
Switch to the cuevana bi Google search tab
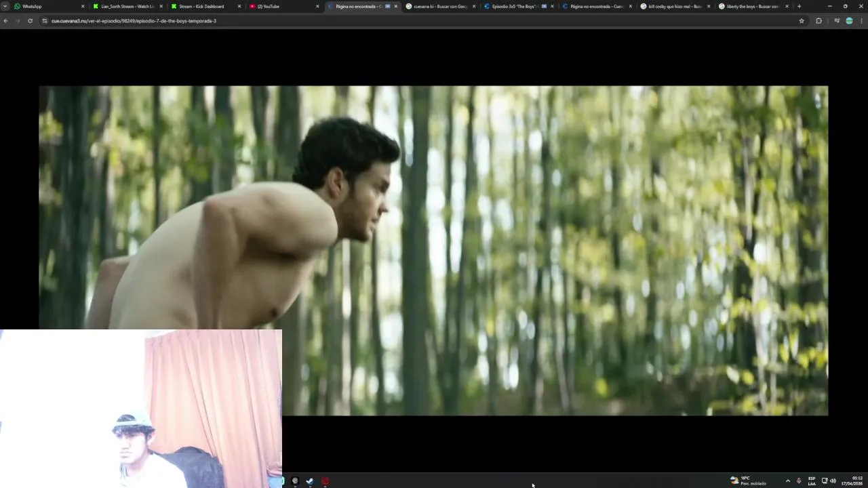pyautogui.click(x=439, y=6)
